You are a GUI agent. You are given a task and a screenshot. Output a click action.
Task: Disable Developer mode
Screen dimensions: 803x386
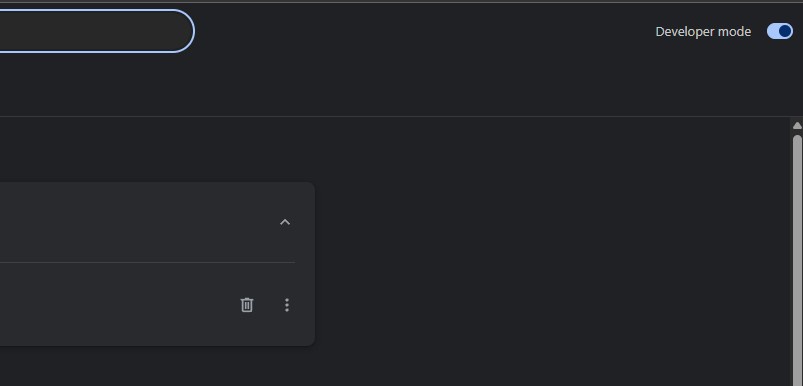pos(779,31)
